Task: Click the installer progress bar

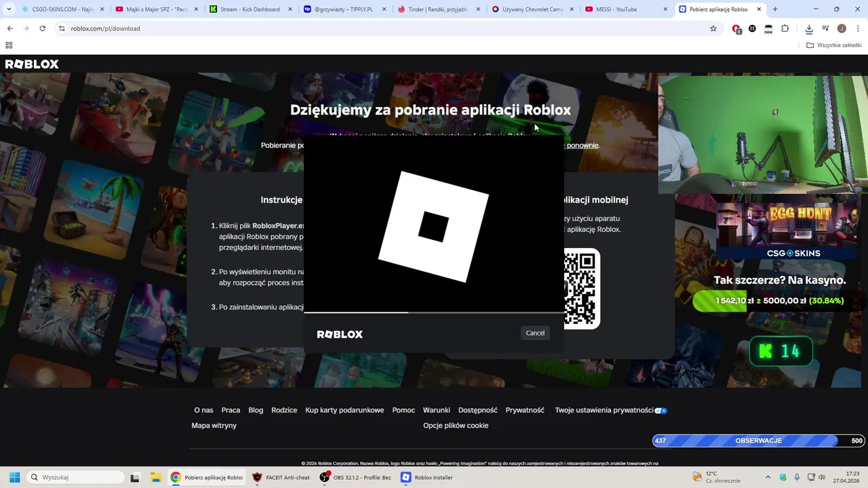Action: pyautogui.click(x=434, y=312)
